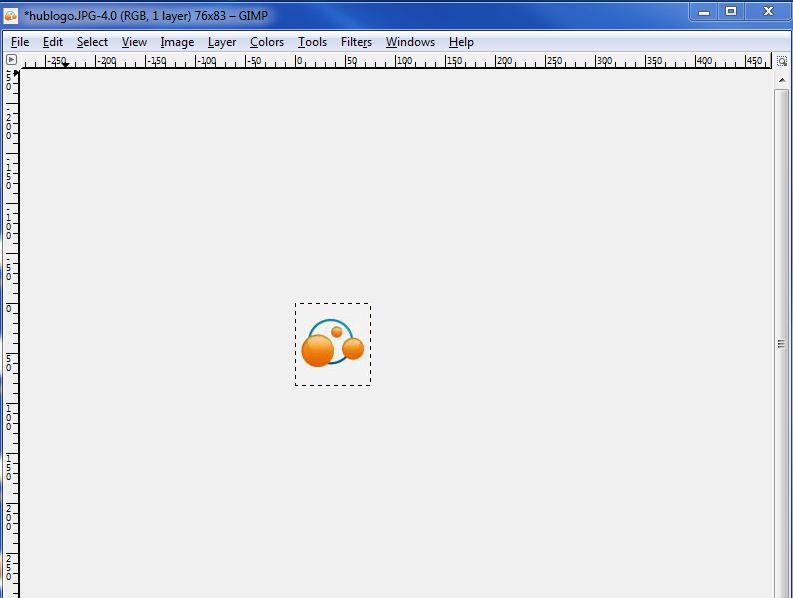Click the vertical scrollbar up arrow
The width and height of the screenshot is (793, 598).
(782, 79)
